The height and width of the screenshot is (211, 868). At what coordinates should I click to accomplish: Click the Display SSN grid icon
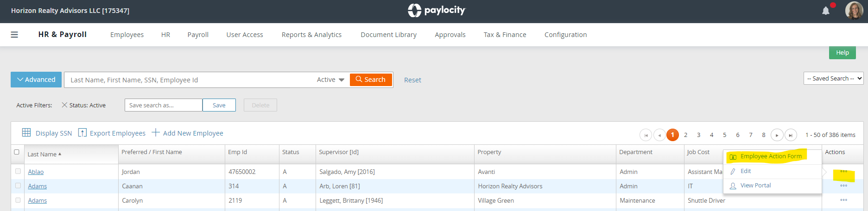pos(26,133)
